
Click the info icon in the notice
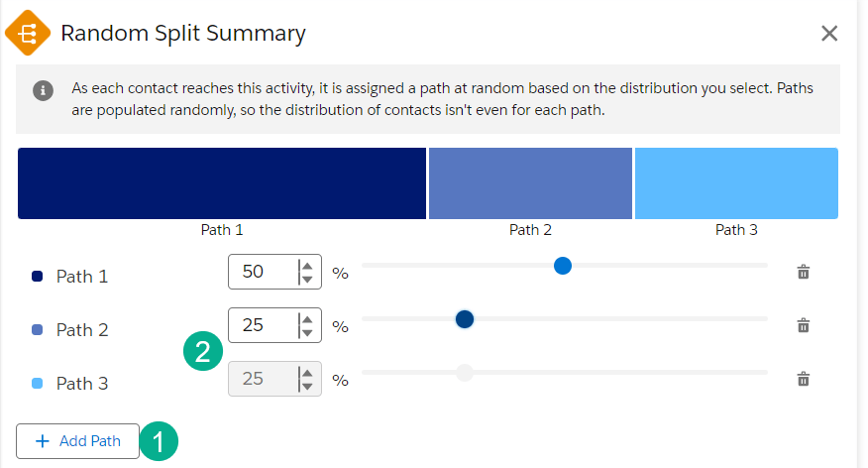pos(43,90)
